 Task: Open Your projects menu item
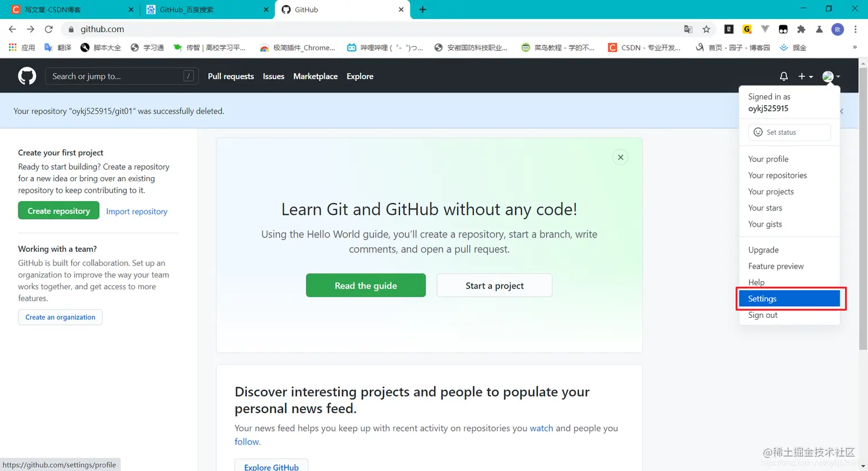pos(789,192)
